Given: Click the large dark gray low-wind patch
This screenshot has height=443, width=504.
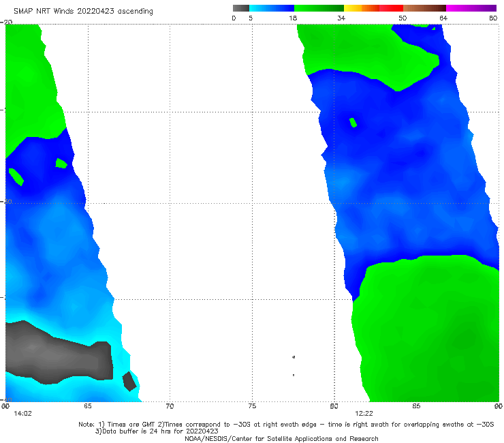Looking at the screenshot, I should pos(59,354).
